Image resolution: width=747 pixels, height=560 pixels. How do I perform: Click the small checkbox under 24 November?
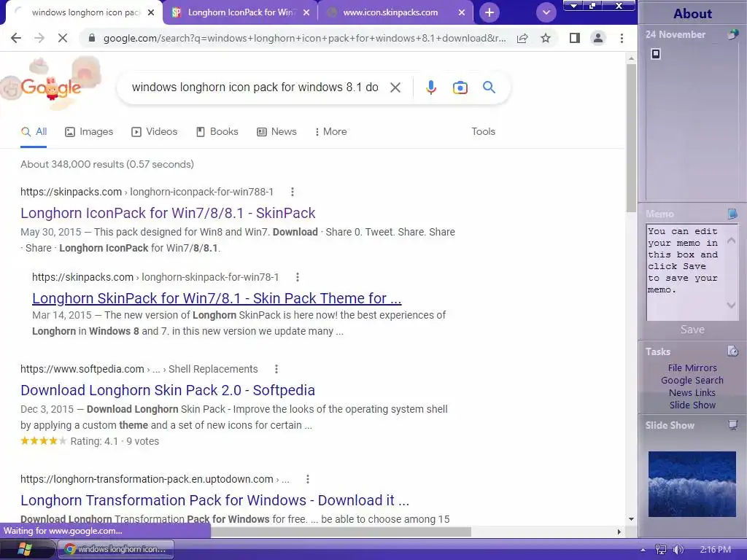click(x=656, y=54)
